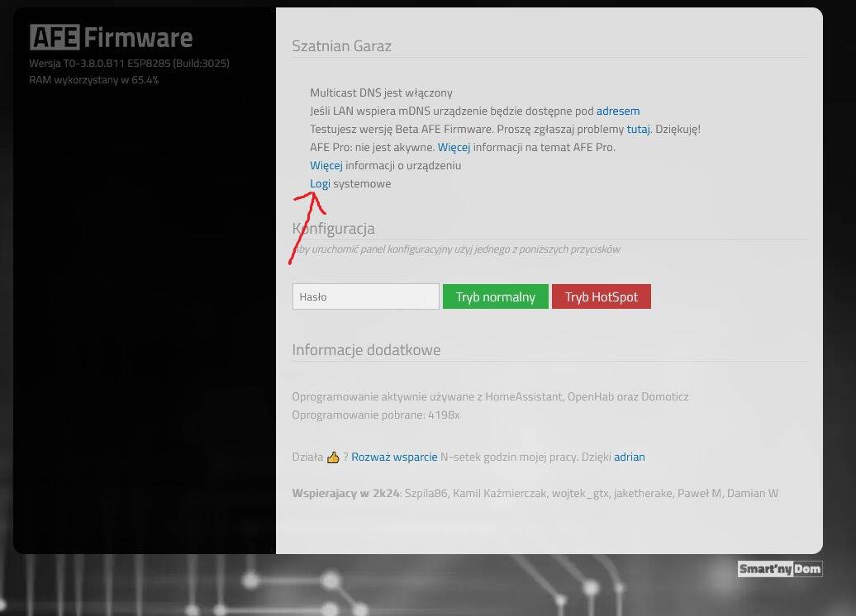The width and height of the screenshot is (856, 616).
Task: Click 'Oprogramowanie pobrane: 4198x' text
Action: tap(376, 415)
